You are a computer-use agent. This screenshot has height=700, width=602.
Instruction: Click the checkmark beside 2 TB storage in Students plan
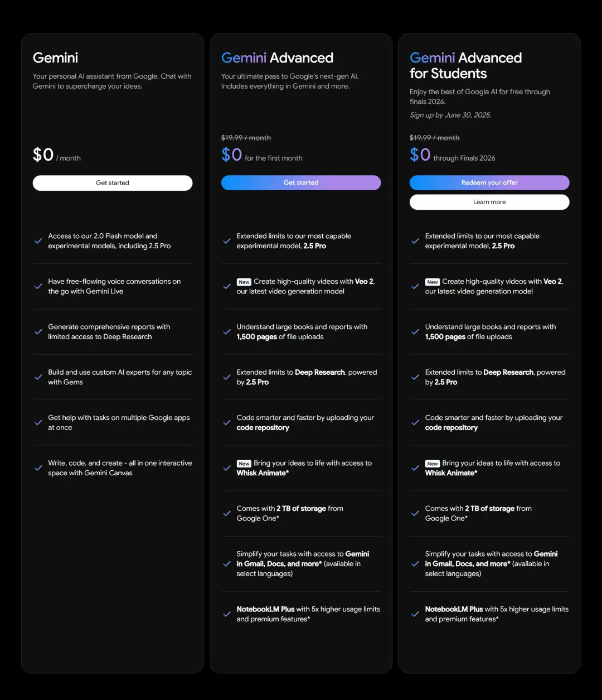click(415, 513)
